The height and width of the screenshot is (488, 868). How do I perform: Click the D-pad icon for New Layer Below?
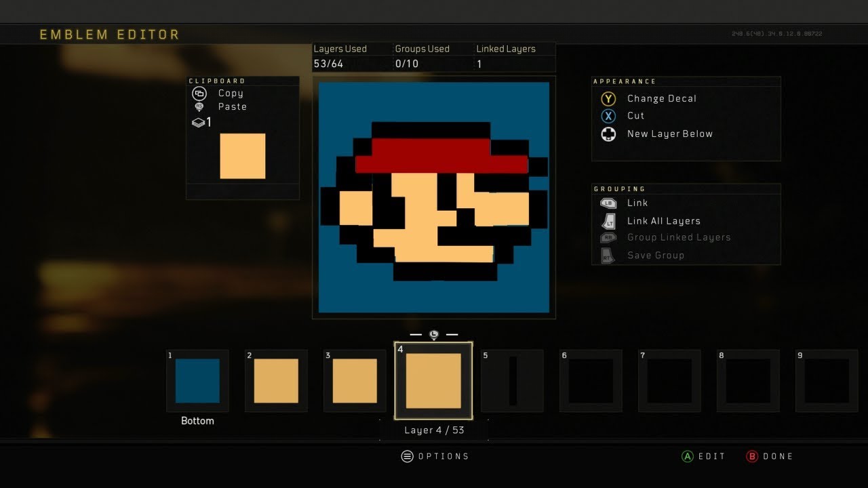(608, 134)
